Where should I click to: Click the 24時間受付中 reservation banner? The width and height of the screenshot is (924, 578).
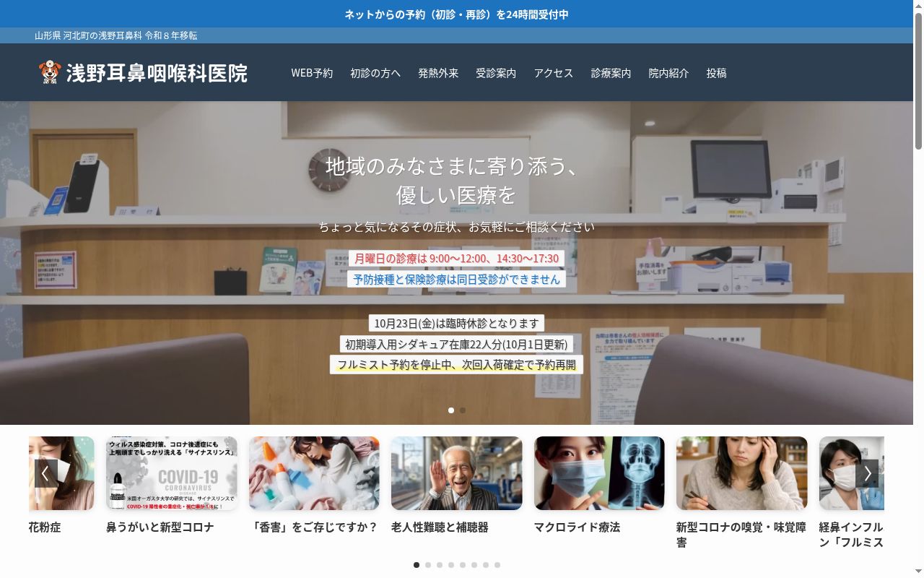tap(457, 14)
